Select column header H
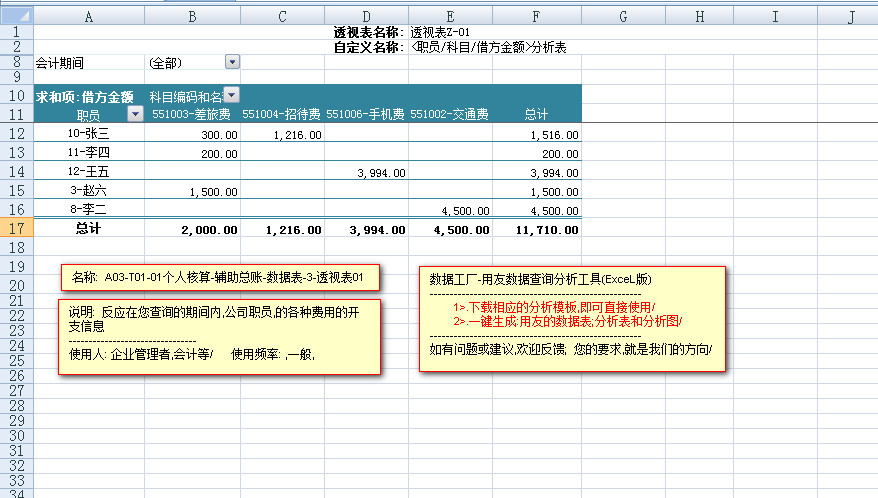 pyautogui.click(x=698, y=17)
